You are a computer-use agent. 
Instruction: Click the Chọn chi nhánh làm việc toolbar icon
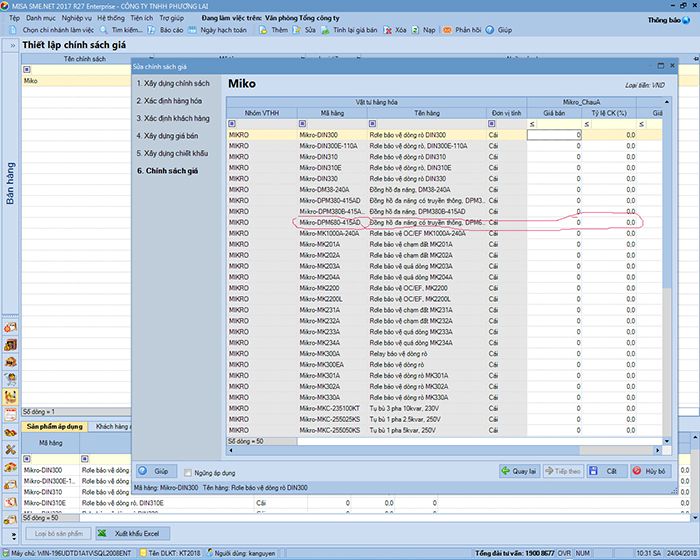pos(13,30)
